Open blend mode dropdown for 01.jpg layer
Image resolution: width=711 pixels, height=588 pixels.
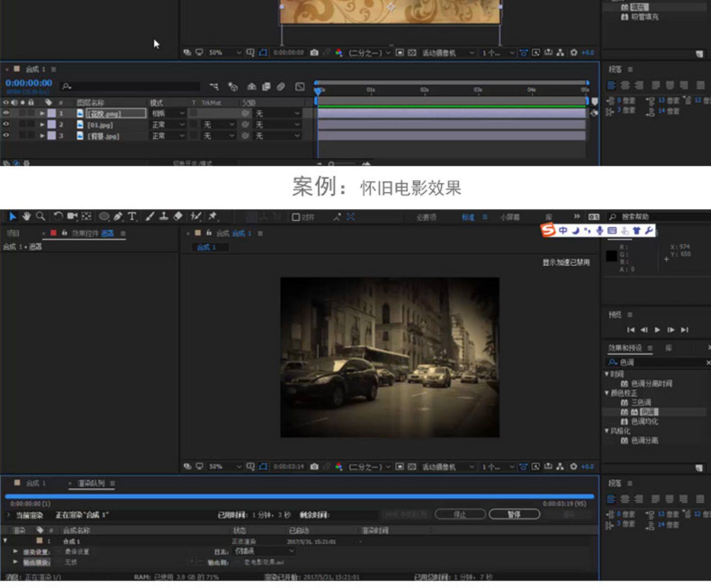click(167, 125)
